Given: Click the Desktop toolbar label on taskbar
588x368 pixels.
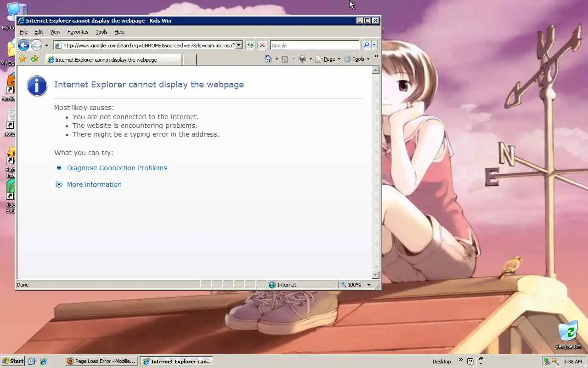Looking at the screenshot, I should (442, 362).
